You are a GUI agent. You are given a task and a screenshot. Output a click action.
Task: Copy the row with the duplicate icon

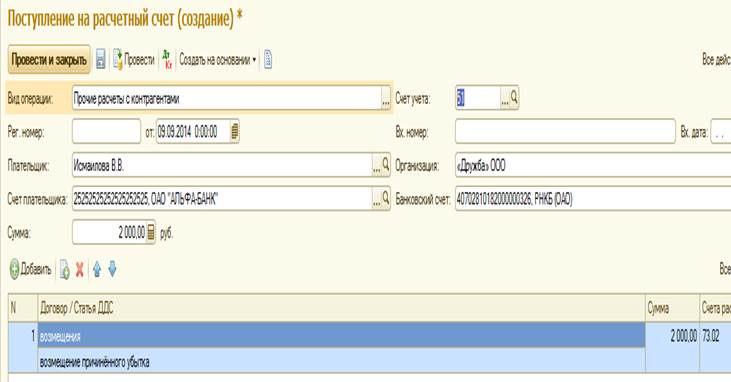point(64,270)
